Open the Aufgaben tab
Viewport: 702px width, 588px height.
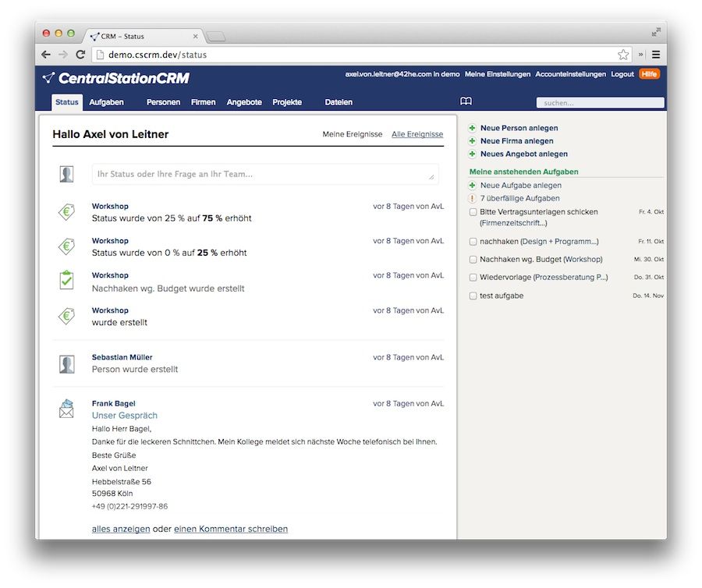(106, 102)
